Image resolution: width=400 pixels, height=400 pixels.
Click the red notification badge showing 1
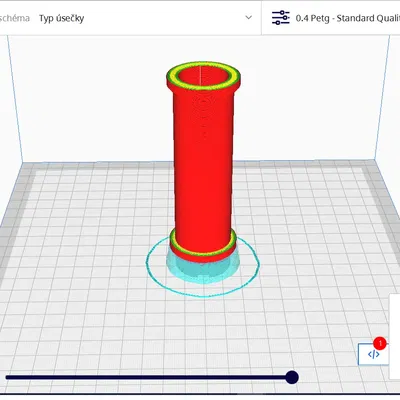point(380,343)
